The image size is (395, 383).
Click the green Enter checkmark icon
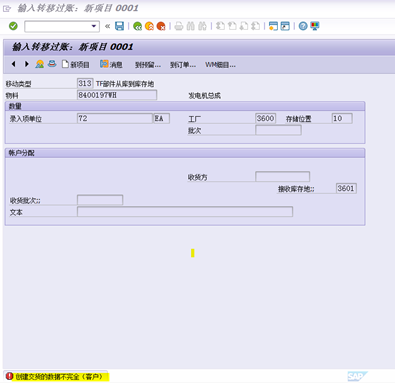coord(13,26)
